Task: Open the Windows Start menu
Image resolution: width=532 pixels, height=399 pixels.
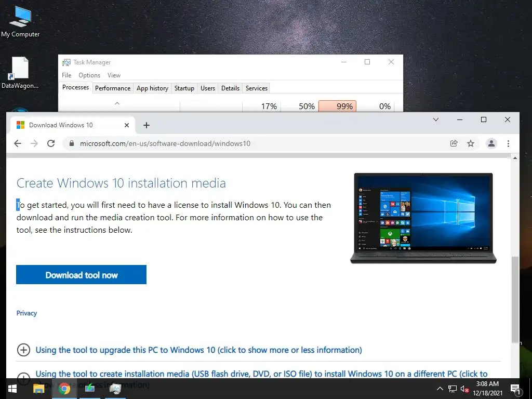Action: [12, 389]
